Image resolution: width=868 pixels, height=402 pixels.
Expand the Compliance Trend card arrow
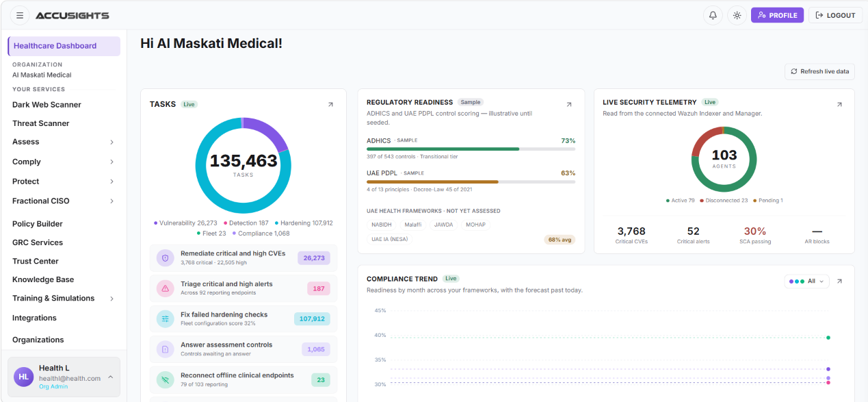pos(839,281)
